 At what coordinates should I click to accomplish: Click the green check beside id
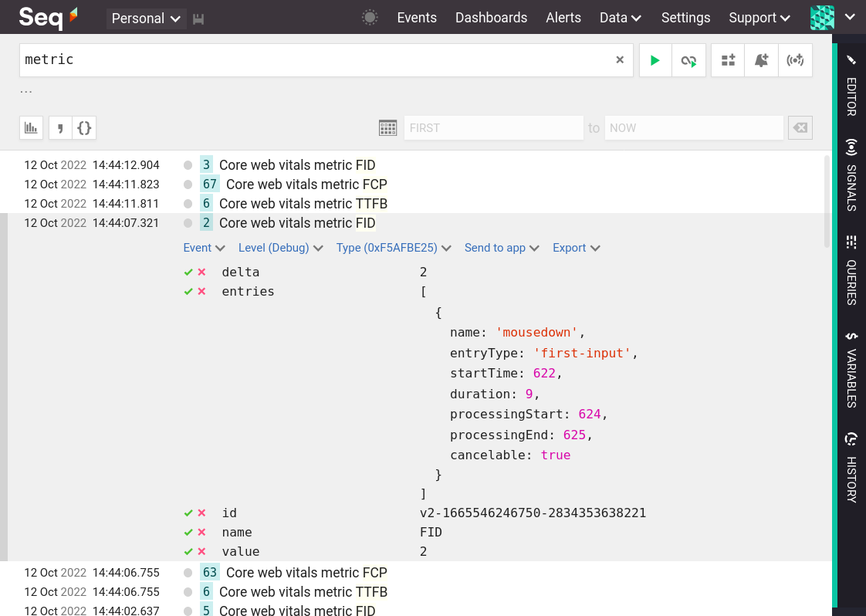point(188,513)
